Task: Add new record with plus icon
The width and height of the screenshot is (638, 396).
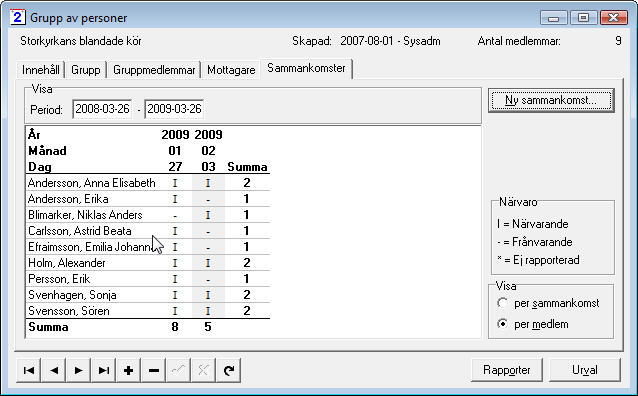Action: (x=128, y=370)
